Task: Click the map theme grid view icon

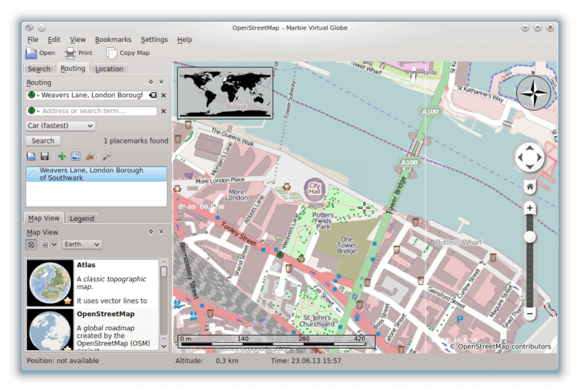Action: click(45, 245)
